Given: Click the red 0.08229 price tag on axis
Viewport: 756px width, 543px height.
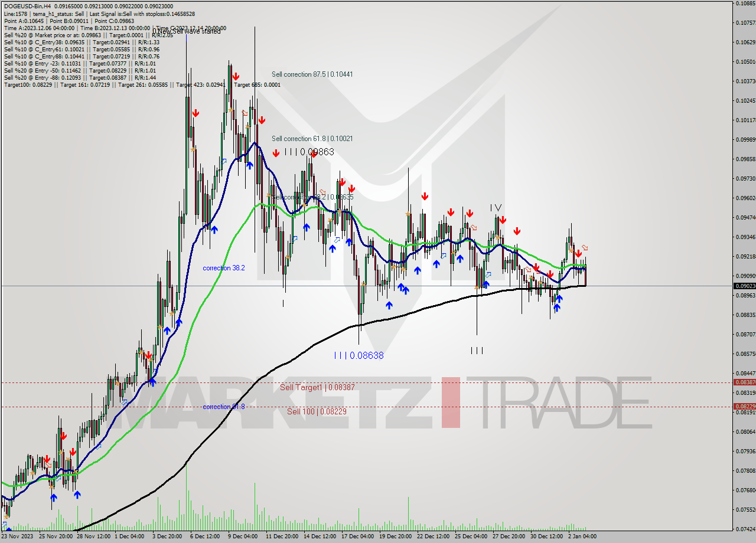Looking at the screenshot, I should [744, 406].
